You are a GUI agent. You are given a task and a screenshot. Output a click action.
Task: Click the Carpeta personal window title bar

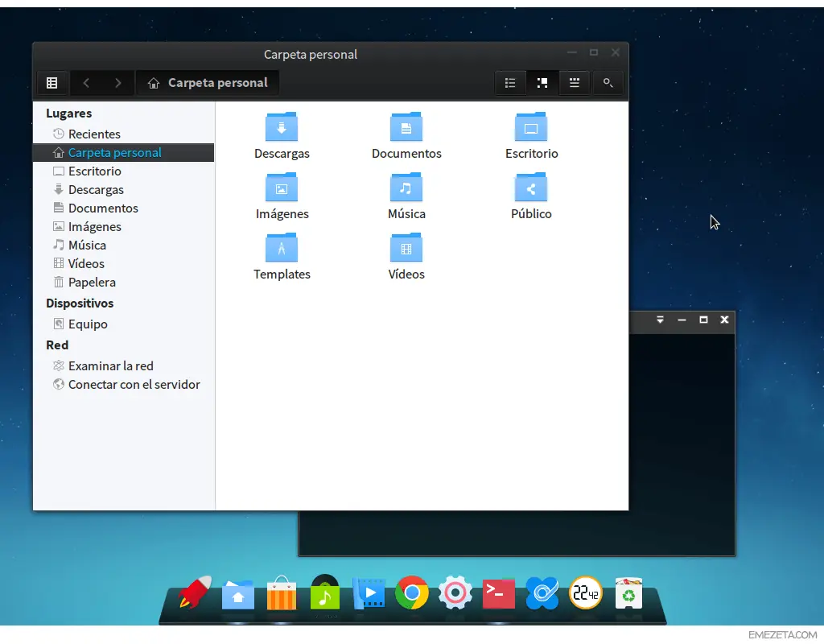tap(310, 54)
